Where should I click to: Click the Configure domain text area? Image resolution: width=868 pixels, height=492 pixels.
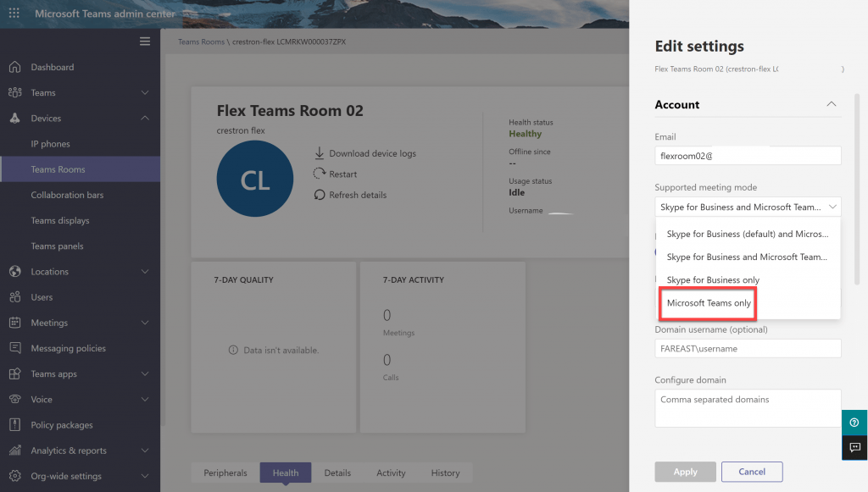748,408
